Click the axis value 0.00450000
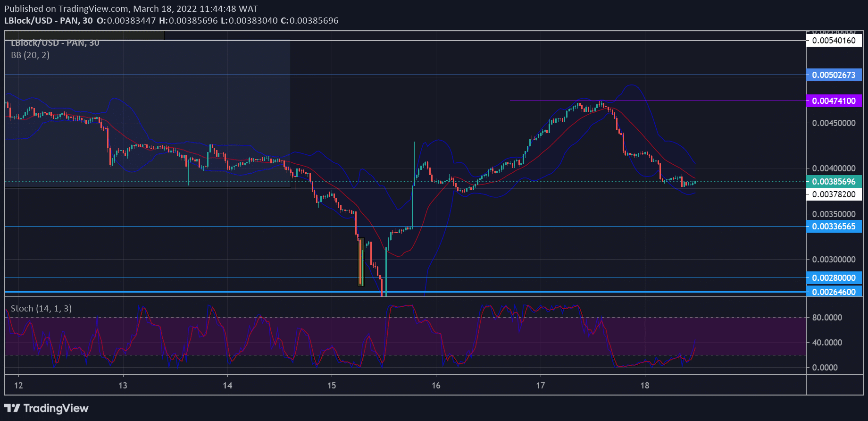This screenshot has height=421, width=868. coord(834,123)
